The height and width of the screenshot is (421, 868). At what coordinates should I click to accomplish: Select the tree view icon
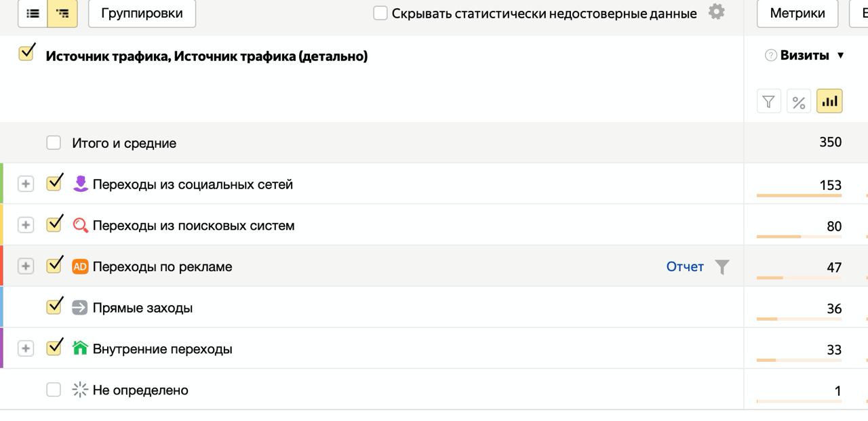click(x=62, y=13)
